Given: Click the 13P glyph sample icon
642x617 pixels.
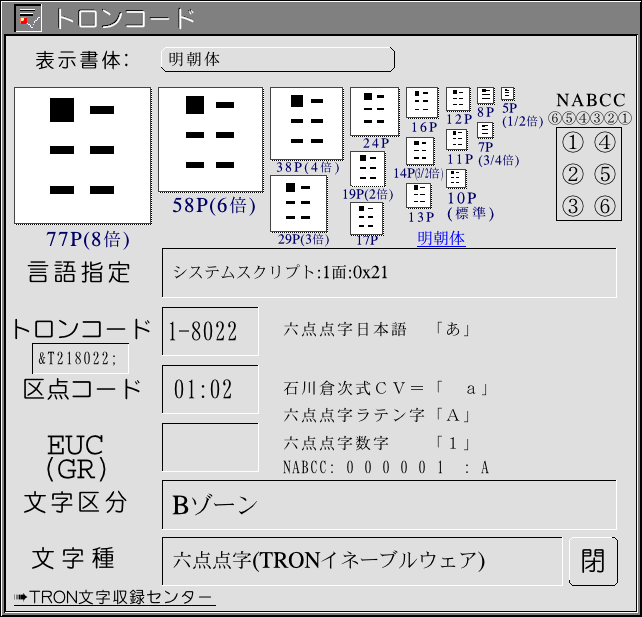Looking at the screenshot, I should coord(420,195).
